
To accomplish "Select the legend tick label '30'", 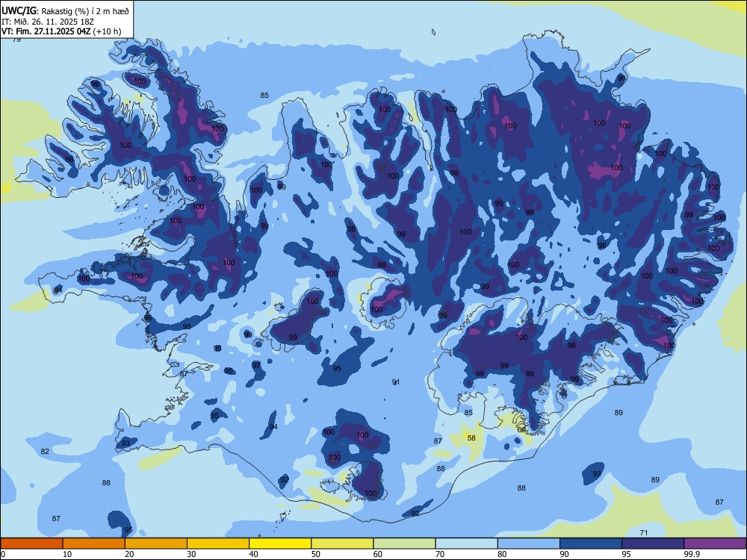I will tap(191, 554).
